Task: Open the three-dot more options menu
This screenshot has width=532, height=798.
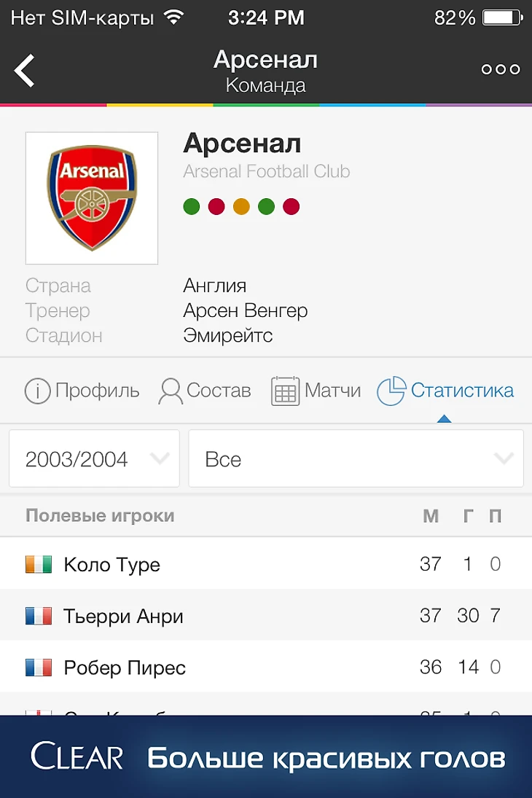Action: tap(501, 70)
